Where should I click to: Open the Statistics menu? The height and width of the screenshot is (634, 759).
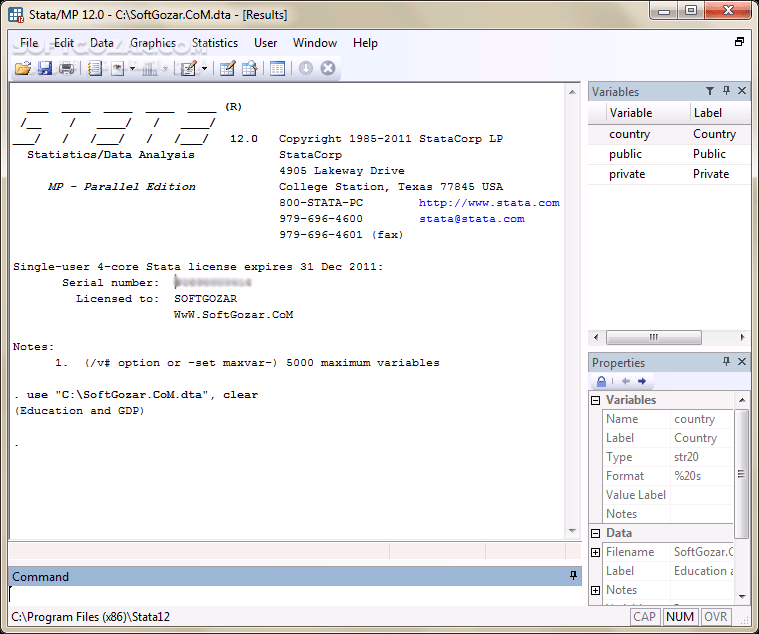(215, 43)
